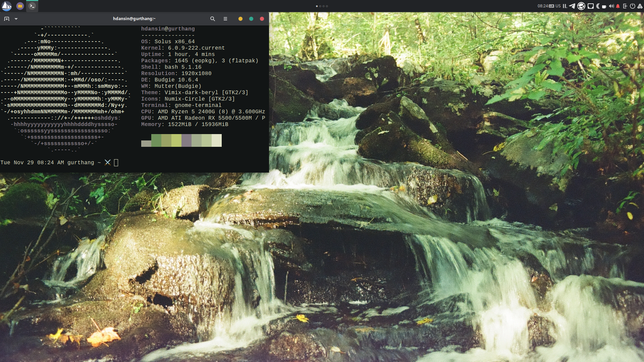Open the Solus sailboat application menu
This screenshot has width=644, height=362.
tap(6, 6)
